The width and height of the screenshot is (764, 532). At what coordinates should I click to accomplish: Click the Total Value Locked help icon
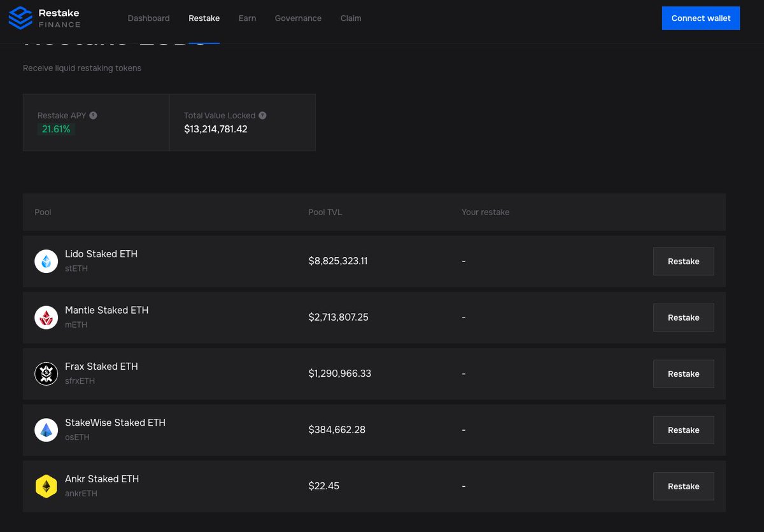click(262, 115)
